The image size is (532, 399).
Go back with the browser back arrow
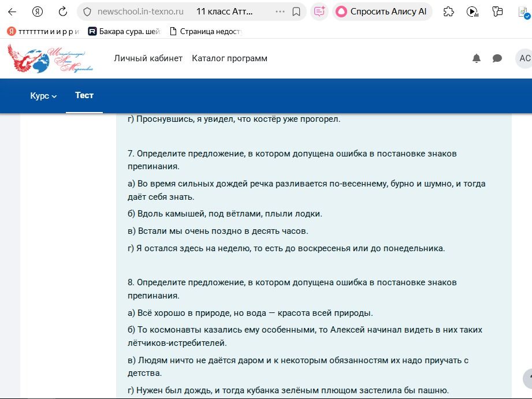pyautogui.click(x=12, y=12)
